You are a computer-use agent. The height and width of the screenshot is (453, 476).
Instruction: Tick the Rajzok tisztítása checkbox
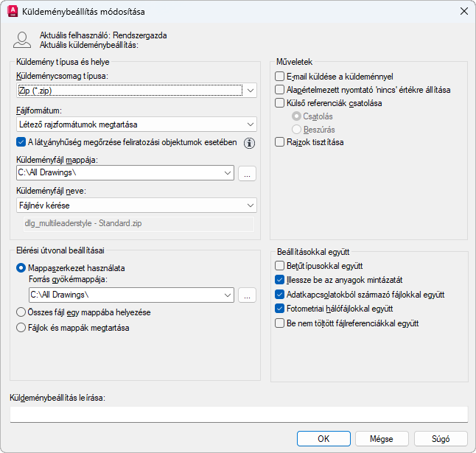(x=279, y=142)
